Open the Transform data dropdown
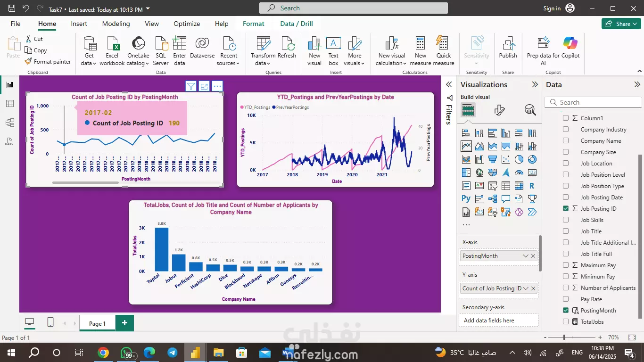Screen dimensions: 644x362 click(x=263, y=51)
